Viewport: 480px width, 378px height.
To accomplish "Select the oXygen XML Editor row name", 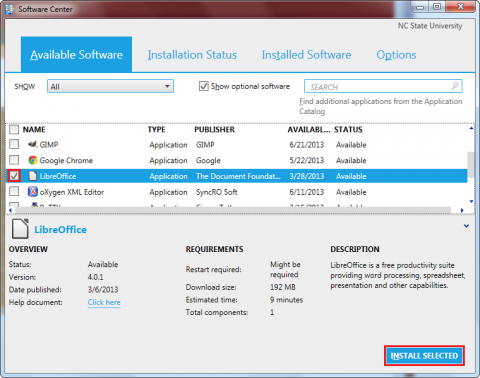I will pos(72,192).
